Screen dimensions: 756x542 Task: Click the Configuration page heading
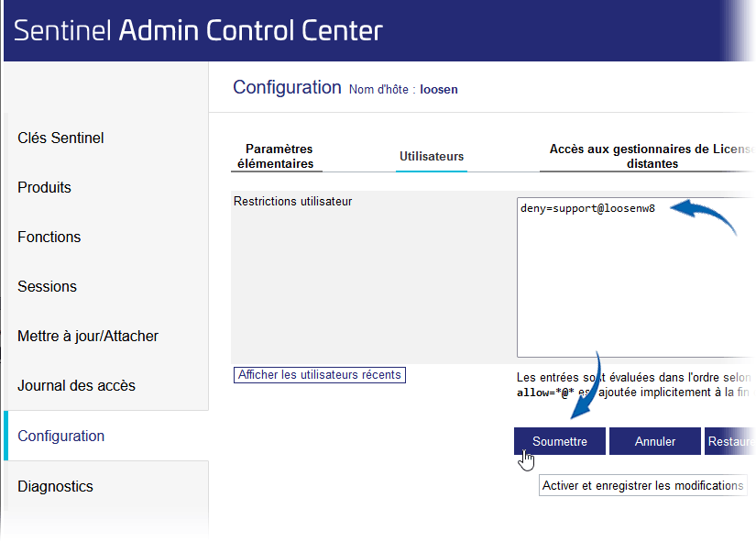(x=288, y=87)
